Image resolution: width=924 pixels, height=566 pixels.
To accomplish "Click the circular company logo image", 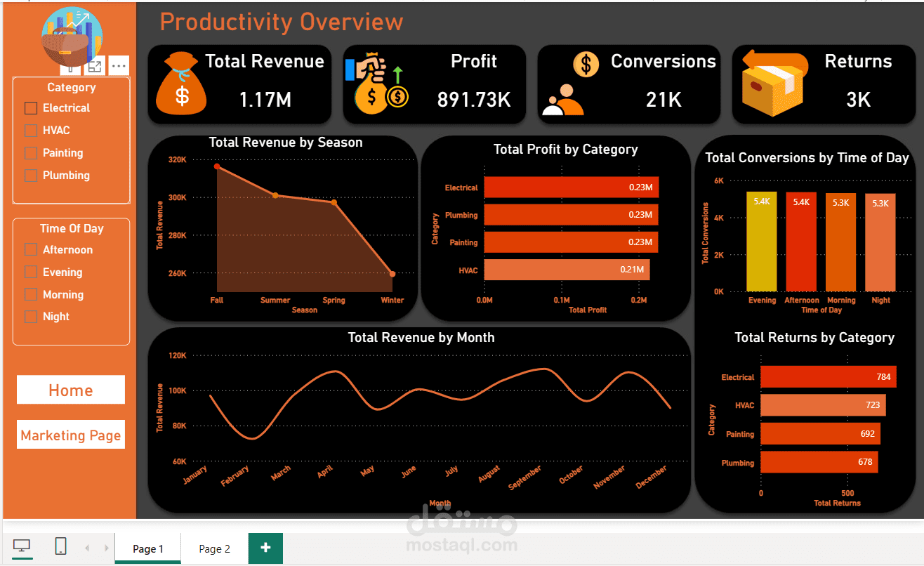I will [x=71, y=35].
